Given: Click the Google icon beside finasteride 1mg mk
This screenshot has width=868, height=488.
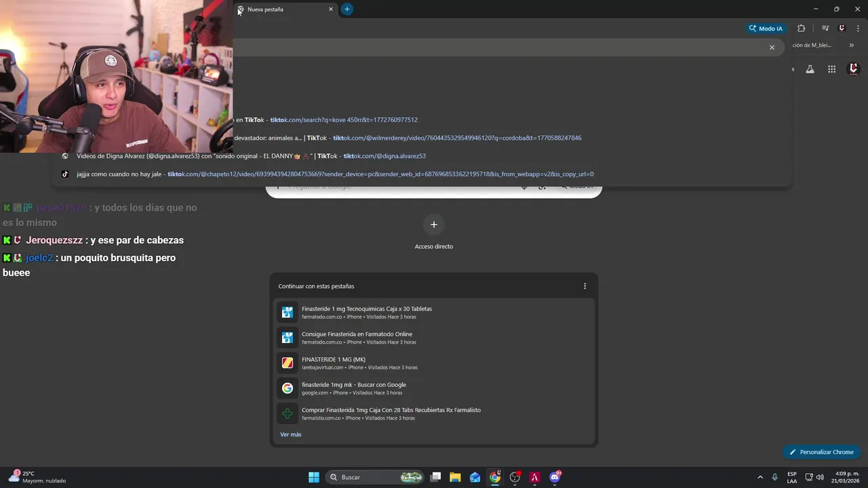Looking at the screenshot, I should [x=288, y=388].
